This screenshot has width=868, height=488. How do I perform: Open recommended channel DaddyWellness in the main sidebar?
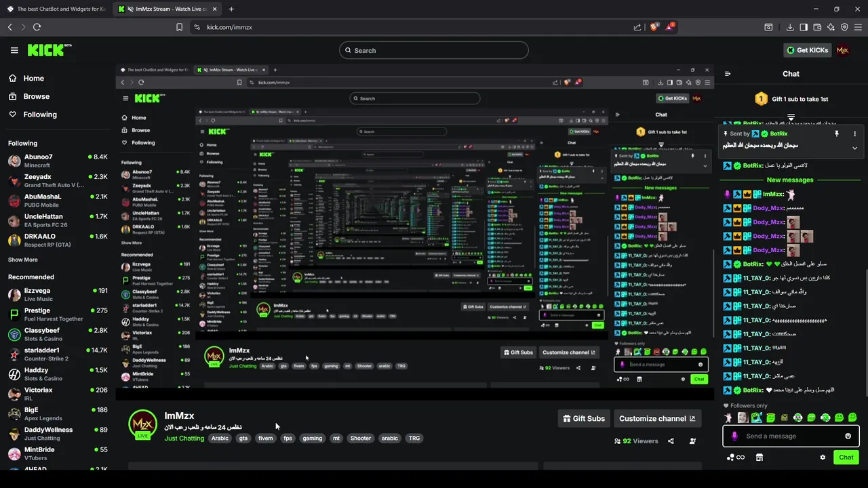[58, 434]
